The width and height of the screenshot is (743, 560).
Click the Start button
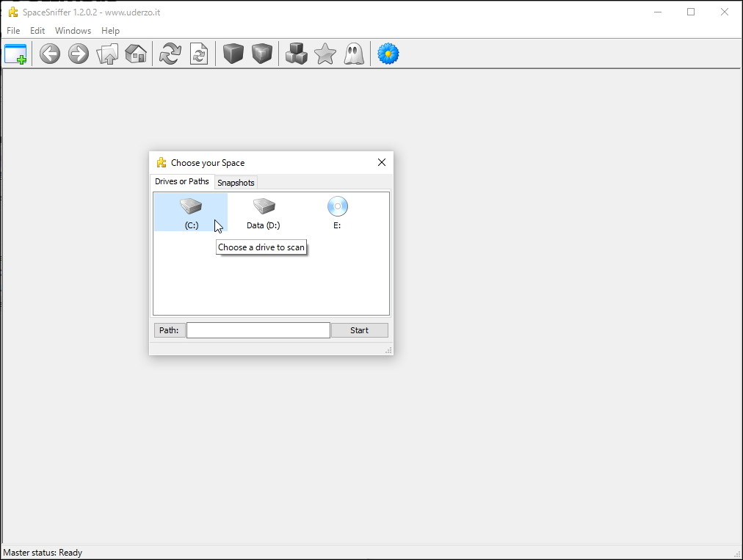359,330
